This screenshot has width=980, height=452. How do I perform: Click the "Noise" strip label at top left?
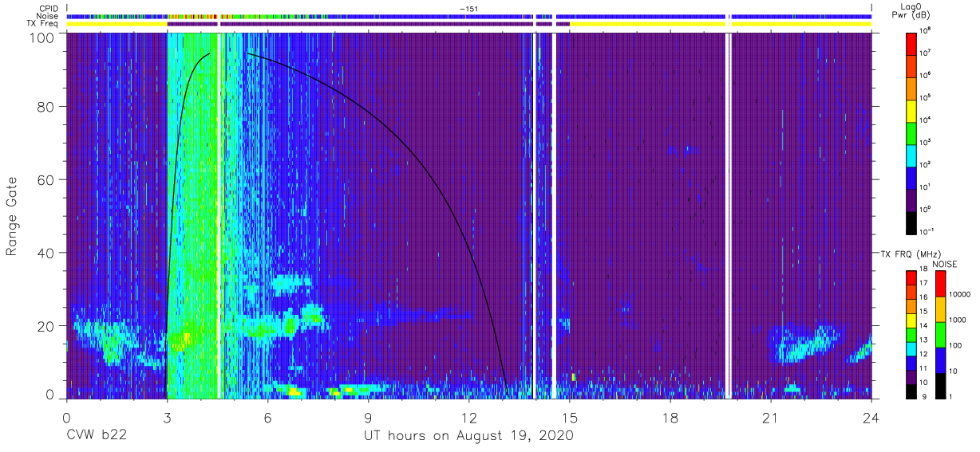coord(47,16)
